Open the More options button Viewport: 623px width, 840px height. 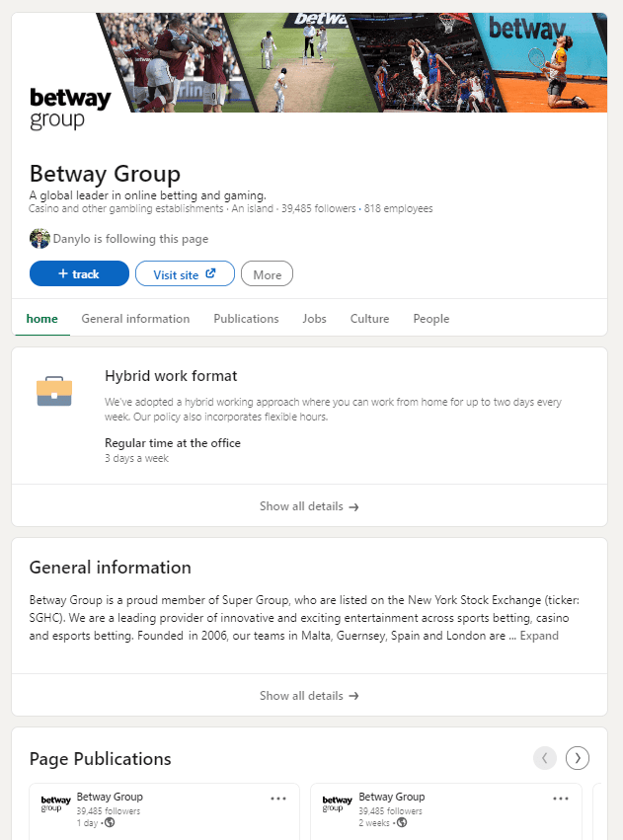pos(267,274)
